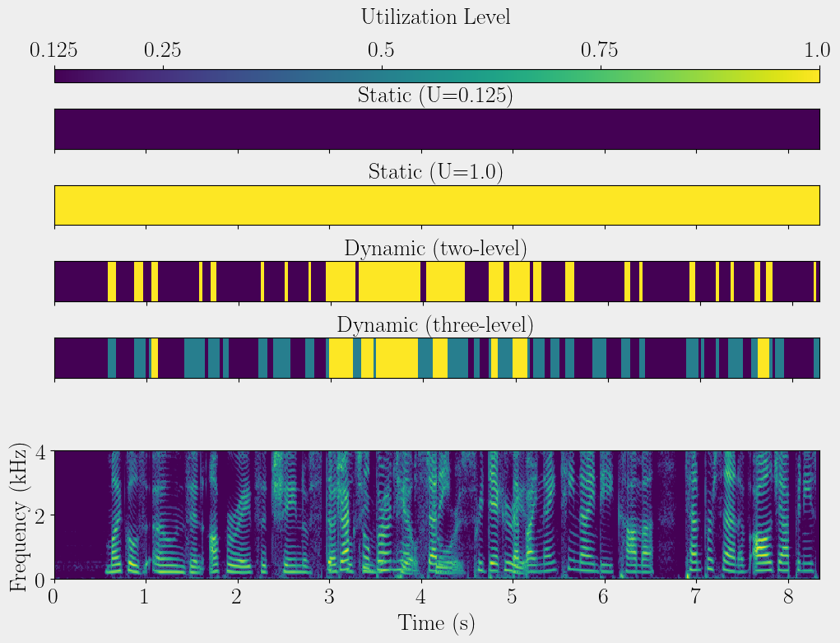The image size is (840, 643).
Task: Click the 0.5 colorbar tick label
Action: 381,50
